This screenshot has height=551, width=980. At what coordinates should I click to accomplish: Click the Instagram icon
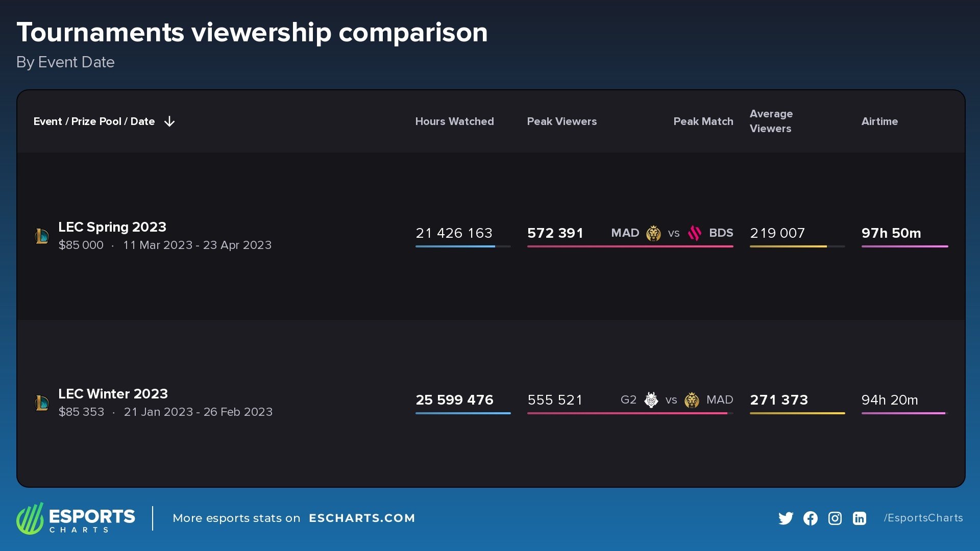coord(835,518)
